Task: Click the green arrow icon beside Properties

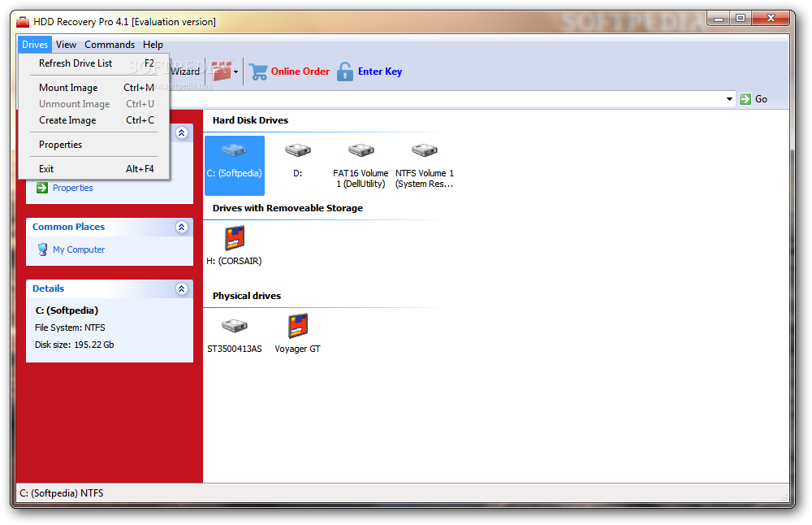Action: [42, 188]
